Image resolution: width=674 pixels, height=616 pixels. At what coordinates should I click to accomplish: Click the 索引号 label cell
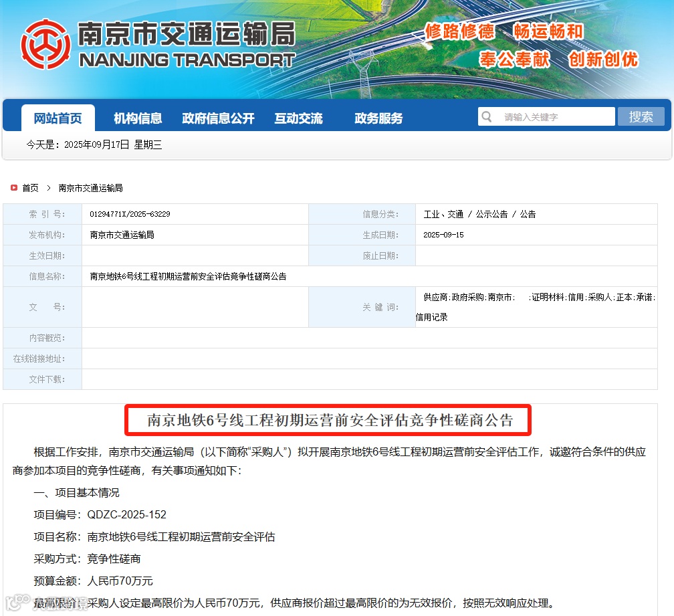click(x=43, y=214)
